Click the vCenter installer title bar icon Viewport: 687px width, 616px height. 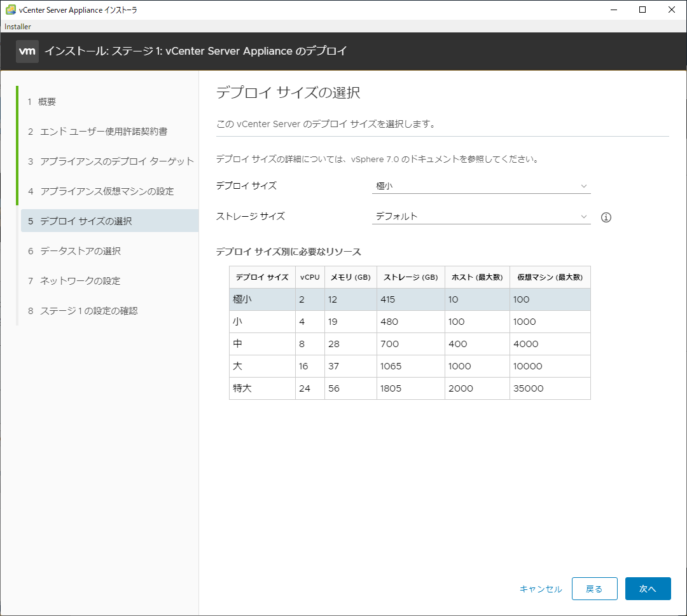point(11,10)
